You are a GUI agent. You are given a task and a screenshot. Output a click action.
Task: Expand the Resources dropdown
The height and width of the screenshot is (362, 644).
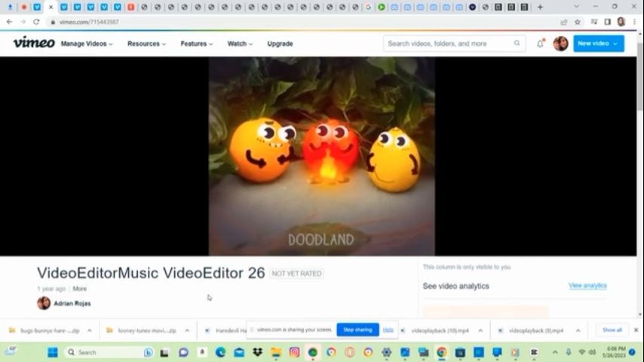coord(146,44)
